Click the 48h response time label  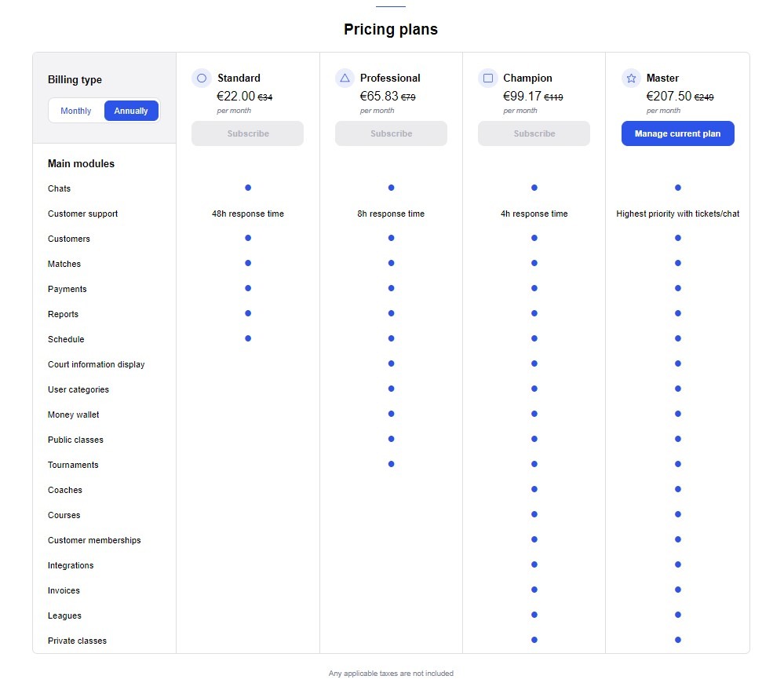click(x=247, y=213)
